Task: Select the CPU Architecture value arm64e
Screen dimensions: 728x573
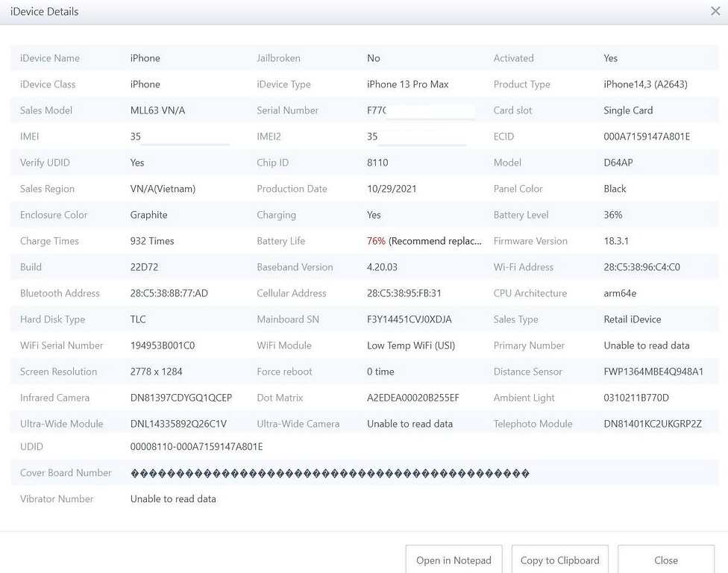Action: (x=620, y=293)
